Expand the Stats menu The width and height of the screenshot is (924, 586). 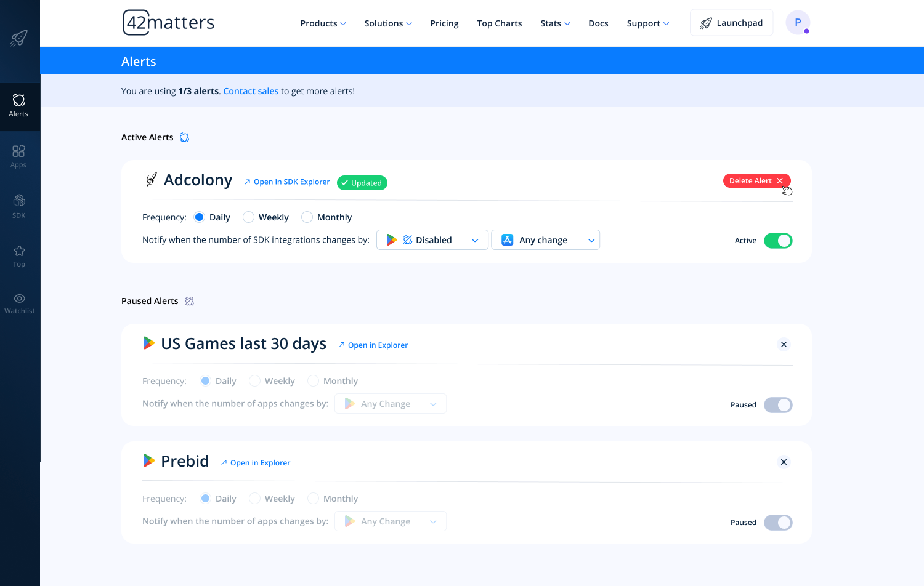click(x=555, y=23)
